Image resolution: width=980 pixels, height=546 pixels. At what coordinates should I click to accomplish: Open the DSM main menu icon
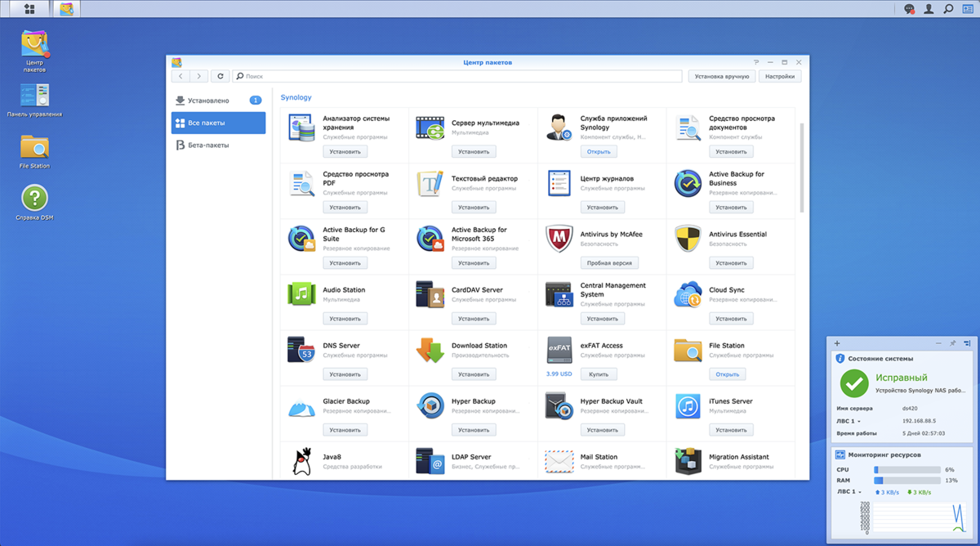[x=29, y=9]
